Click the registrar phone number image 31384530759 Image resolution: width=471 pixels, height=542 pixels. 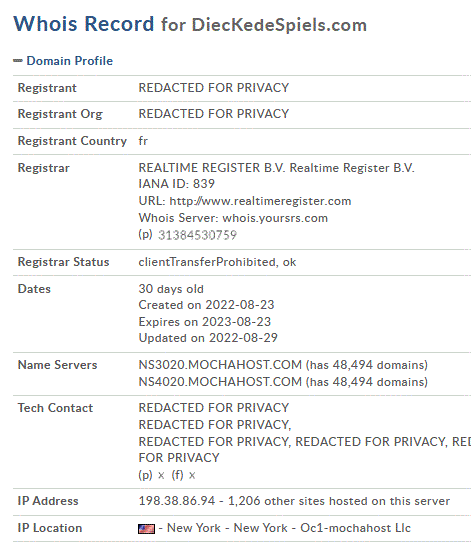[197, 235]
